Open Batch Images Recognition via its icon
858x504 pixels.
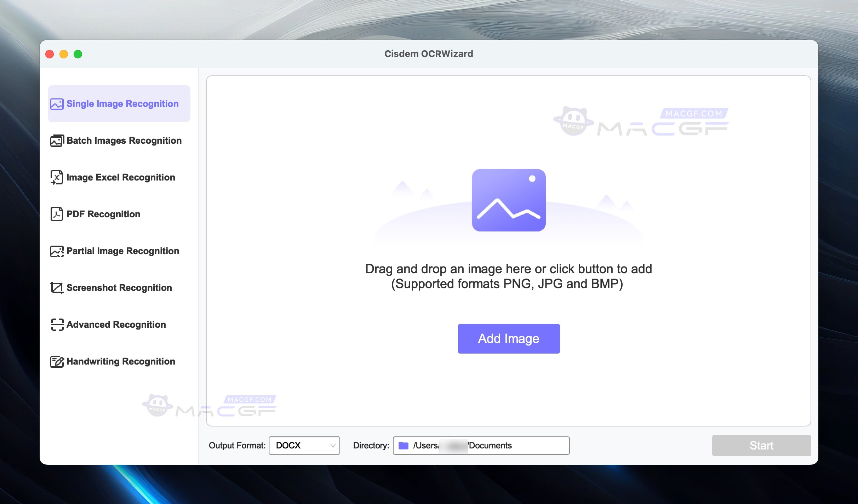click(57, 141)
